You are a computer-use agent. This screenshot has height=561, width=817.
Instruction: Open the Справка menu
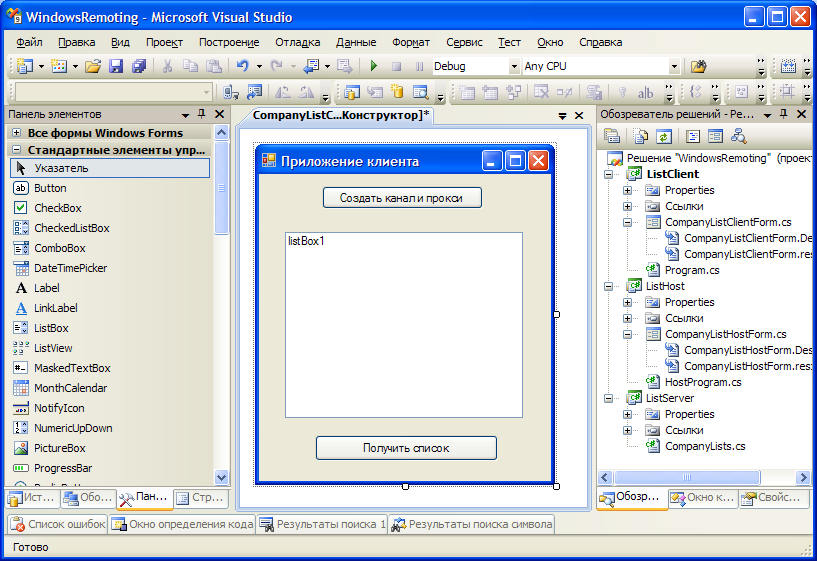[600, 42]
